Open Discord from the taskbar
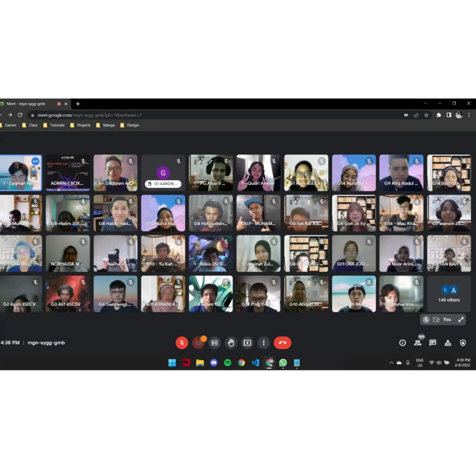Image resolution: width=476 pixels, height=476 pixels. (214, 363)
